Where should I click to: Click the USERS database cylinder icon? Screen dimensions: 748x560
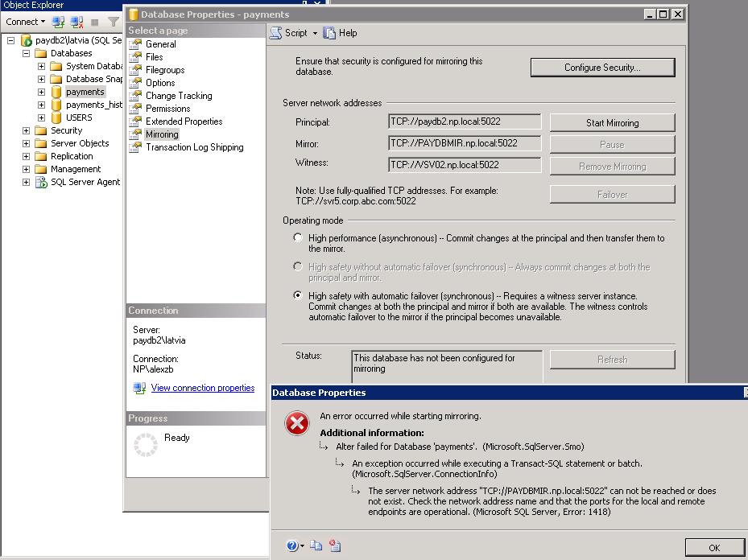point(56,117)
